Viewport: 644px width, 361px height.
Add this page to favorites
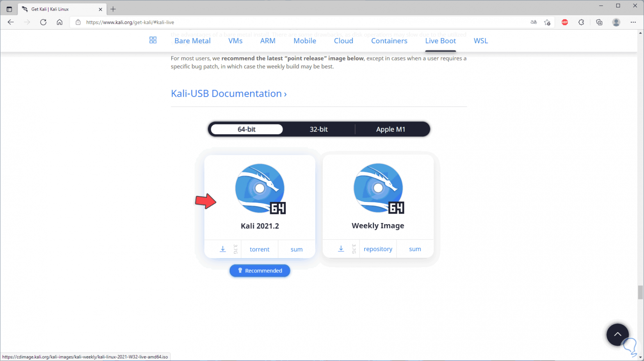coord(547,22)
